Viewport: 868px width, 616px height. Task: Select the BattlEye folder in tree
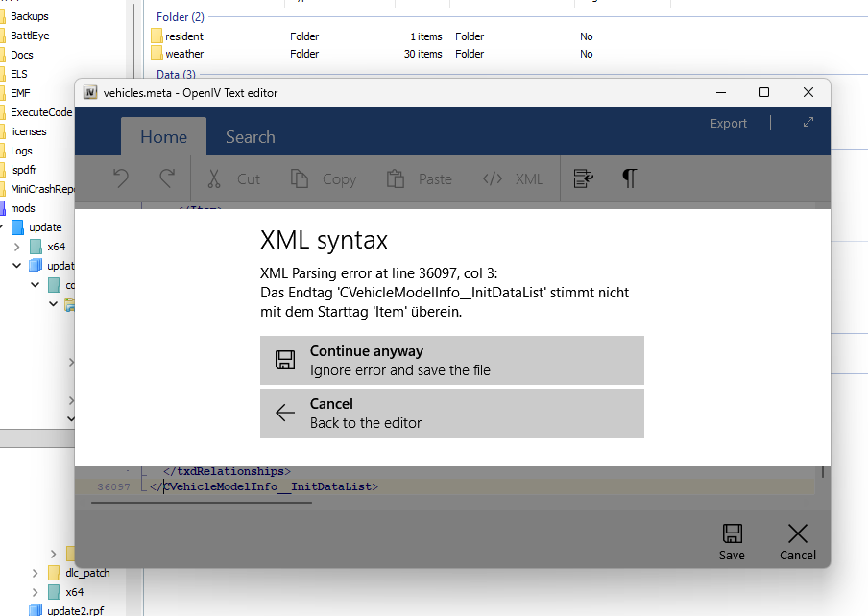pos(30,36)
